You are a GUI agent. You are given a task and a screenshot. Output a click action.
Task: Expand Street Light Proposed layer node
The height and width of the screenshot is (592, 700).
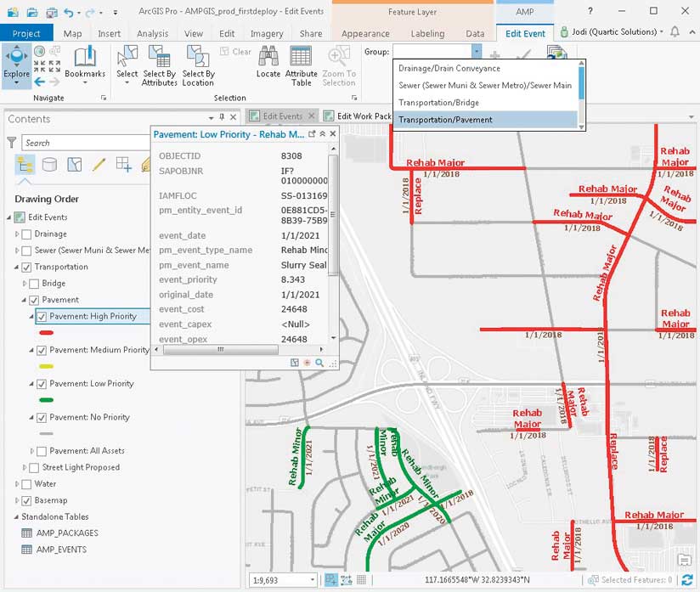pyautogui.click(x=25, y=467)
